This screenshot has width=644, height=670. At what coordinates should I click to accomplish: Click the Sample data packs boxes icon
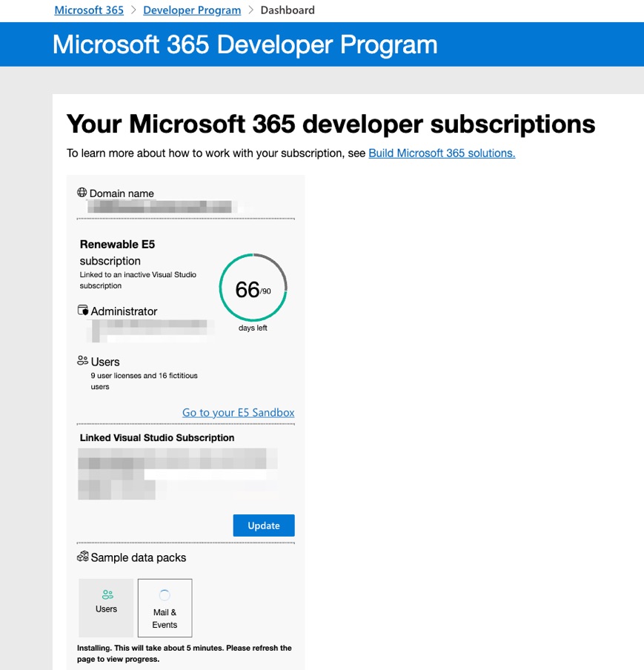click(x=83, y=557)
